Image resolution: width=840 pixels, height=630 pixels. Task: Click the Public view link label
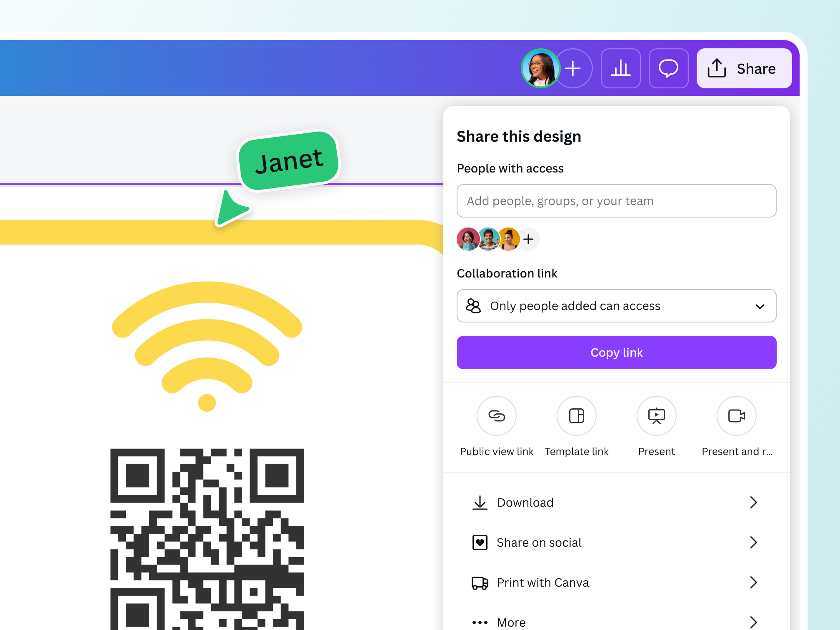point(496,452)
